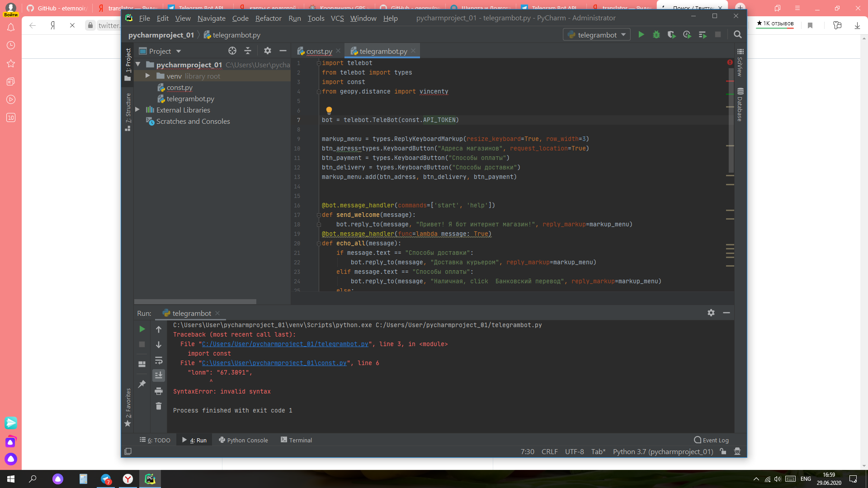Image resolution: width=868 pixels, height=488 pixels.
Task: Toggle scroll to end in Run console
Action: (x=159, y=375)
